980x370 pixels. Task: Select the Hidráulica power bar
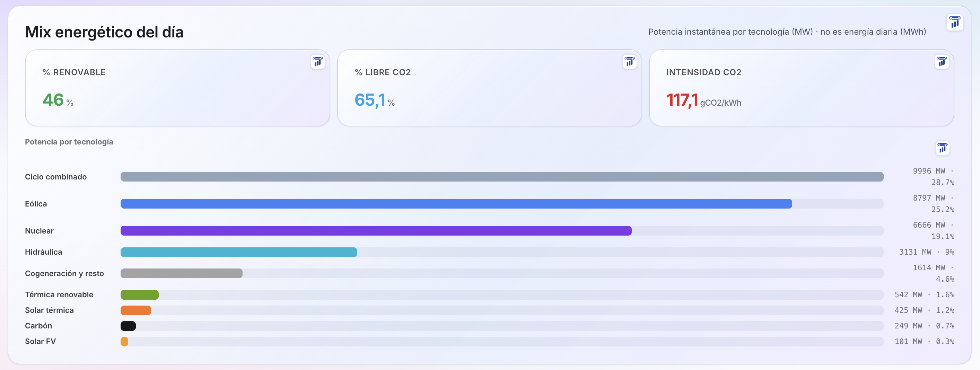(239, 252)
